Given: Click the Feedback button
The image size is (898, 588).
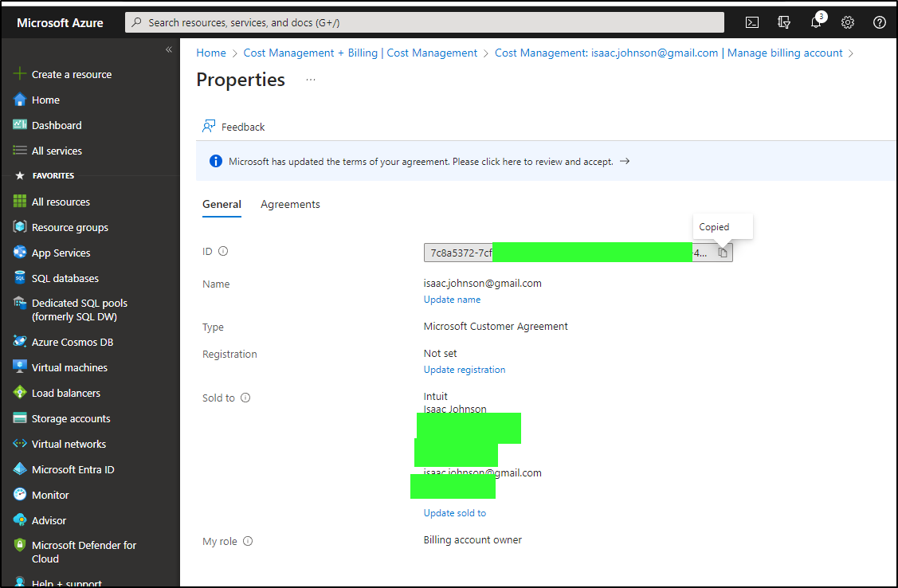Looking at the screenshot, I should (233, 127).
